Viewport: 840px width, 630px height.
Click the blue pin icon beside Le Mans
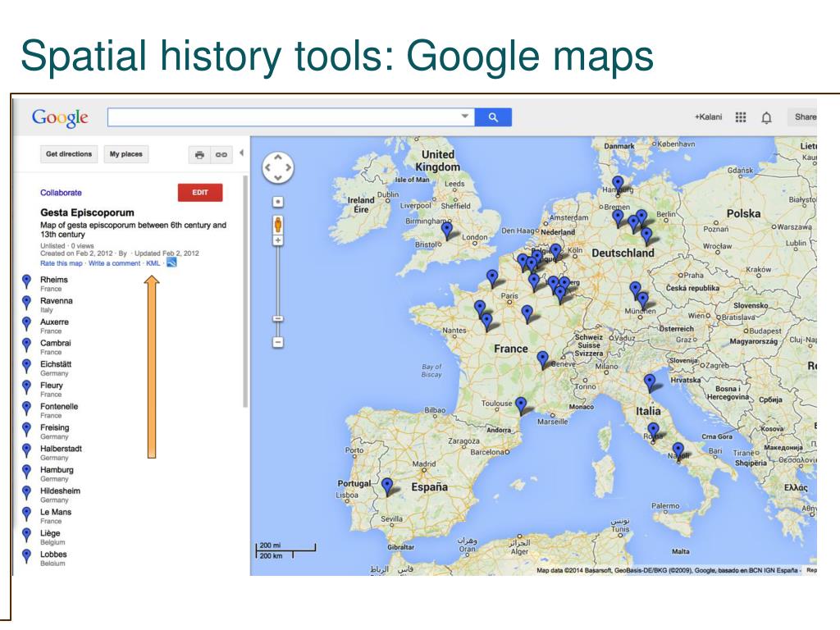point(26,514)
